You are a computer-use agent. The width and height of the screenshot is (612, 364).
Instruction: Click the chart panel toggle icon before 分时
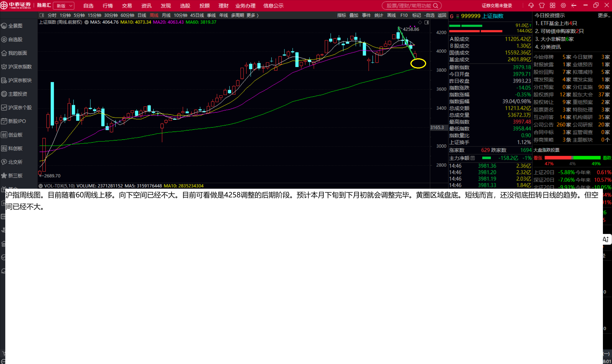pos(42,15)
